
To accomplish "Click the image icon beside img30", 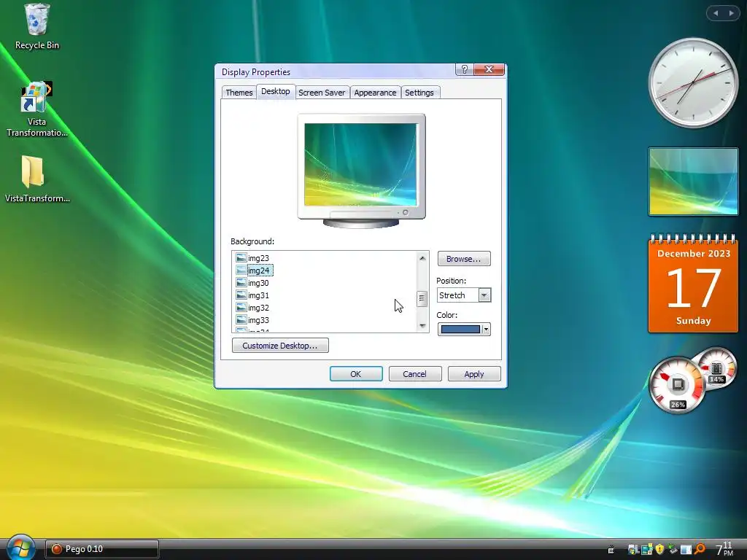I will (241, 283).
